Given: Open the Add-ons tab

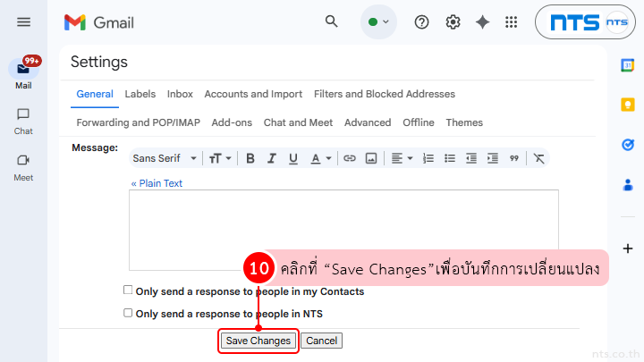Looking at the screenshot, I should (x=232, y=122).
